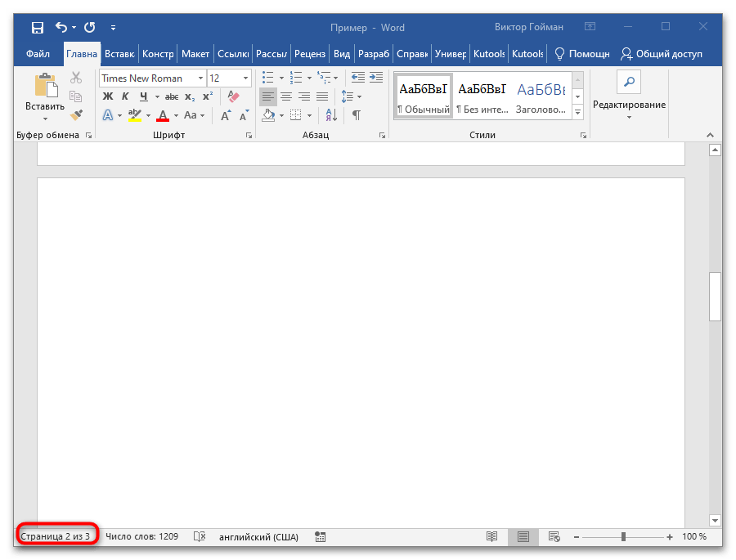The image size is (736, 560).
Task: Open underline style dropdown arrow
Action: (157, 96)
